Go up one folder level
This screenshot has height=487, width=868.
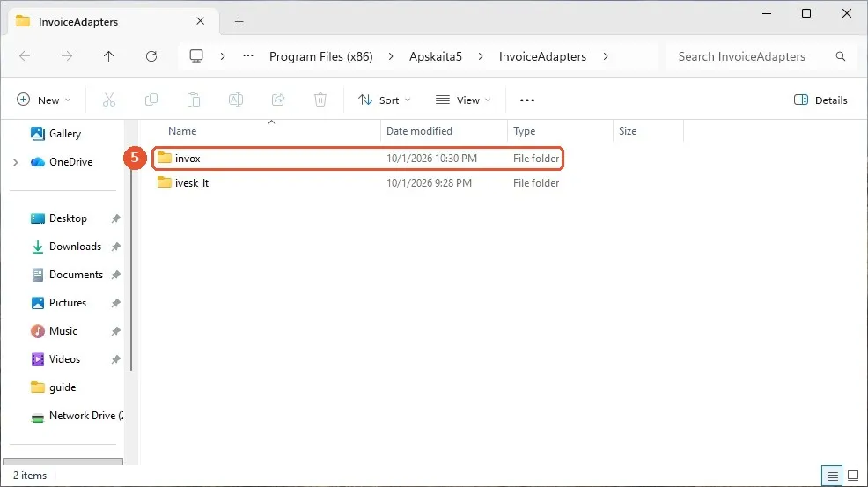[108, 56]
